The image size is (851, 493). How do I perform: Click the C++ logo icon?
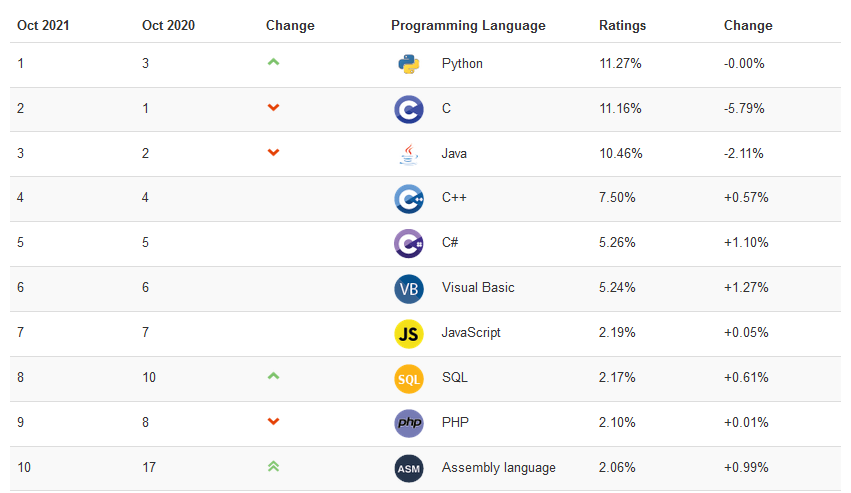tap(409, 199)
